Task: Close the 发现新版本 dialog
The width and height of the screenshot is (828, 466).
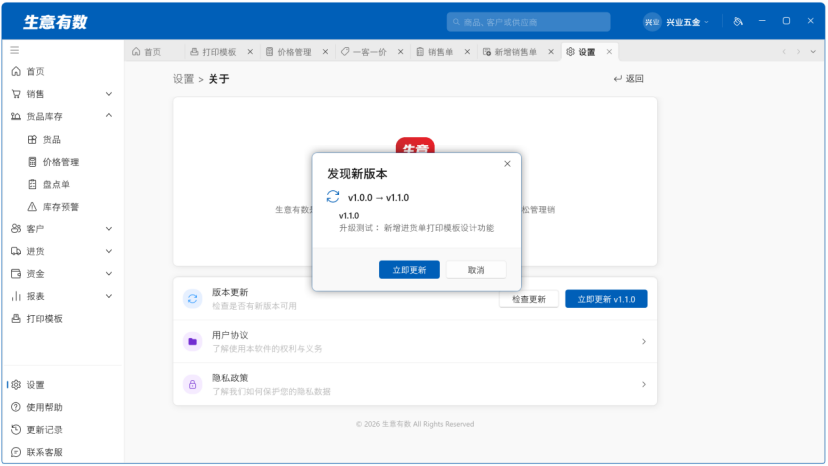Action: [507, 164]
